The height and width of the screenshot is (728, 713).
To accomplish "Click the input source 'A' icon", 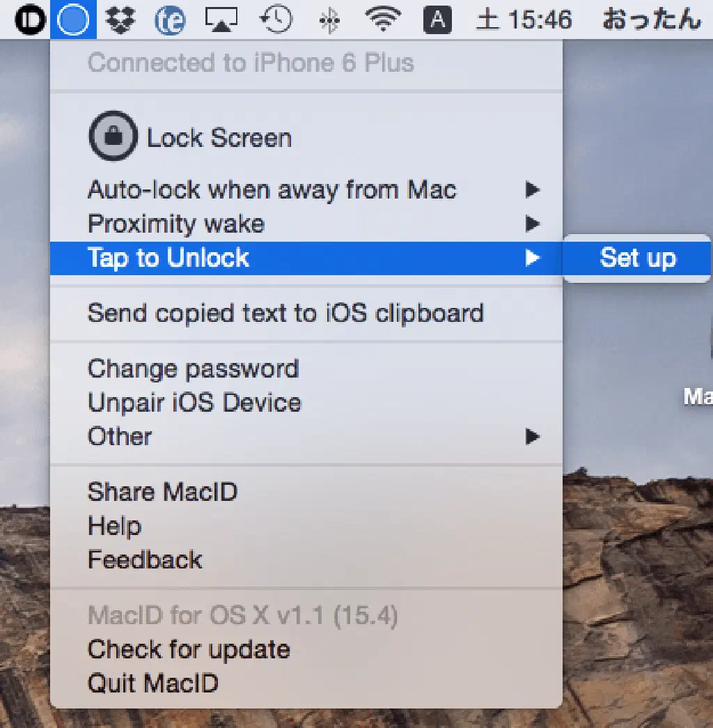I will coord(437,20).
